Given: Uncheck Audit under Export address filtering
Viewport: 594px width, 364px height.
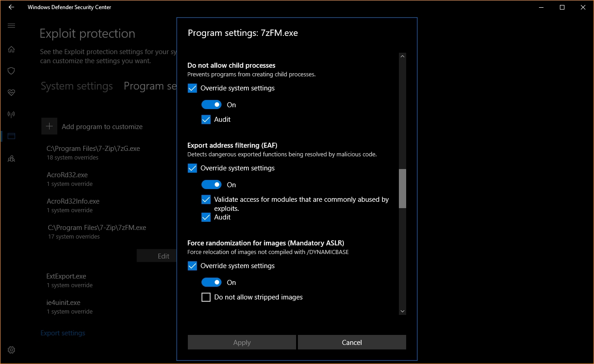Looking at the screenshot, I should coord(206,217).
